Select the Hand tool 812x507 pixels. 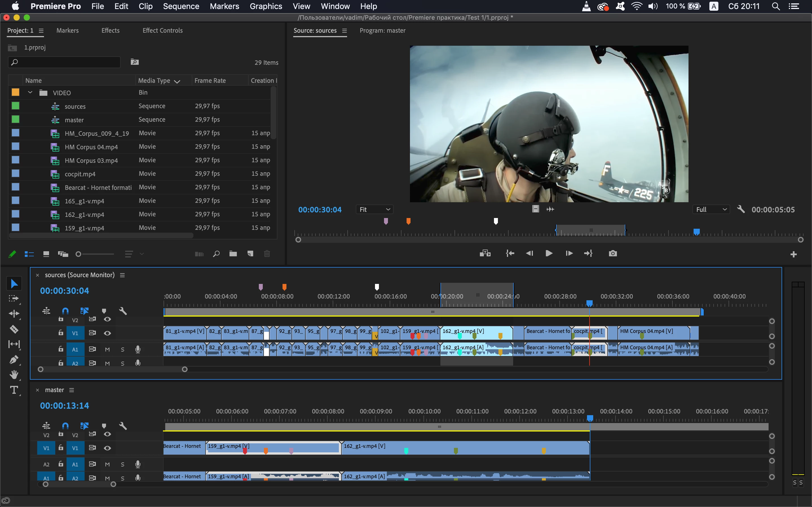pyautogui.click(x=14, y=375)
